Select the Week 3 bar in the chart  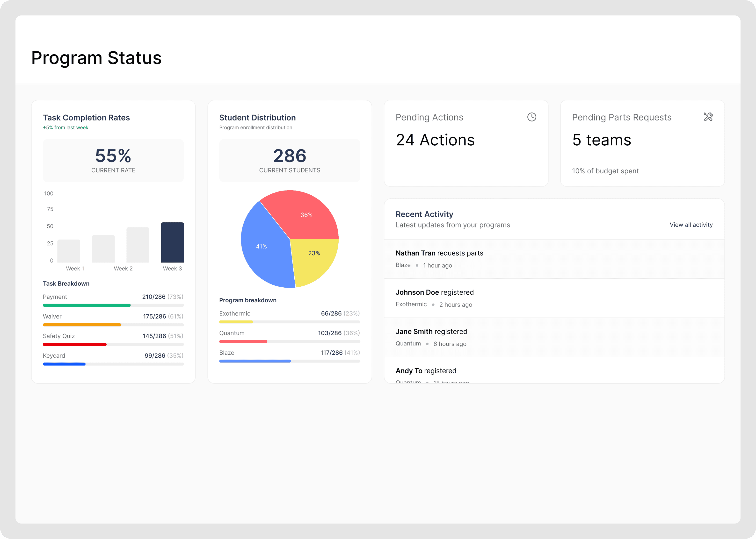[172, 242]
